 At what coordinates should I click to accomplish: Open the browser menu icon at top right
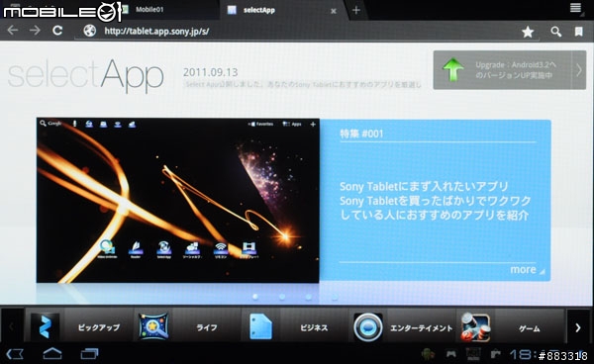point(575,7)
